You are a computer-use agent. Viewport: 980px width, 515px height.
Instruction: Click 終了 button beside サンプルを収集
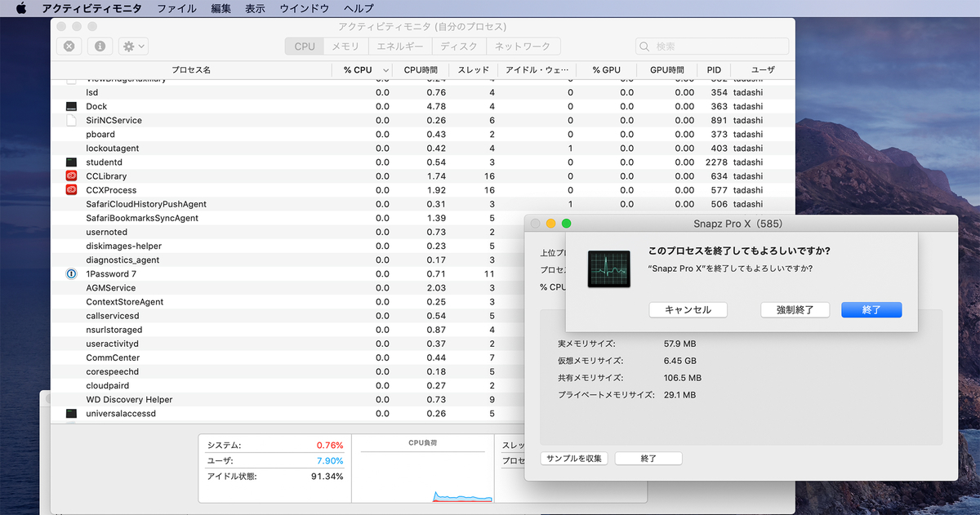point(648,459)
